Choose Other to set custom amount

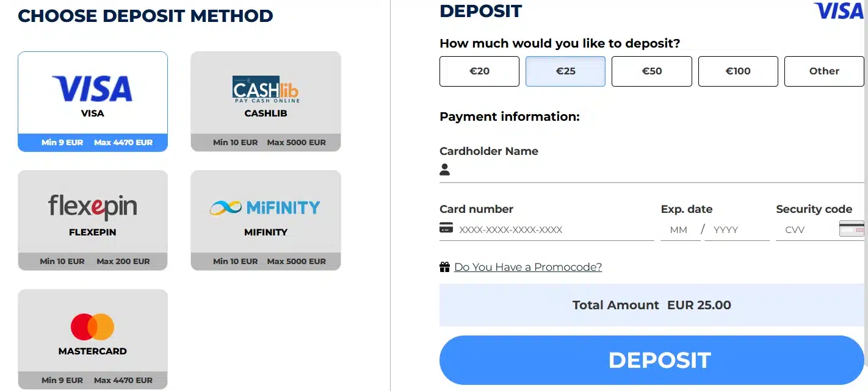tap(824, 71)
